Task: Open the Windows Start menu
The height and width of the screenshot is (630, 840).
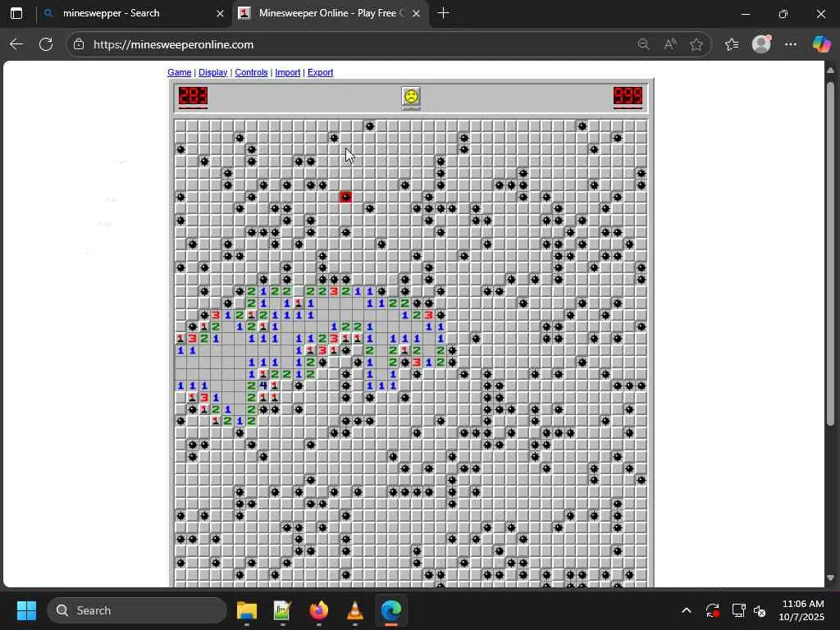Action: [26, 610]
